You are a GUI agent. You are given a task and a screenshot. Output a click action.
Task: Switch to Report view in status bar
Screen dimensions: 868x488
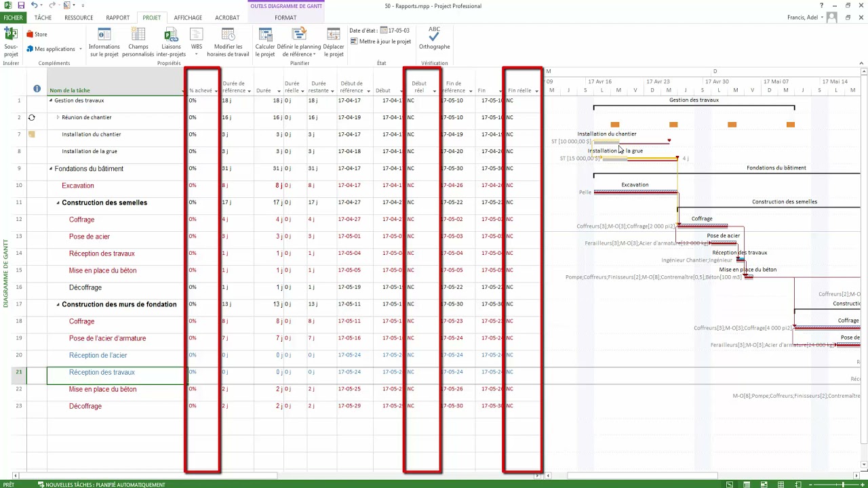coord(797,484)
